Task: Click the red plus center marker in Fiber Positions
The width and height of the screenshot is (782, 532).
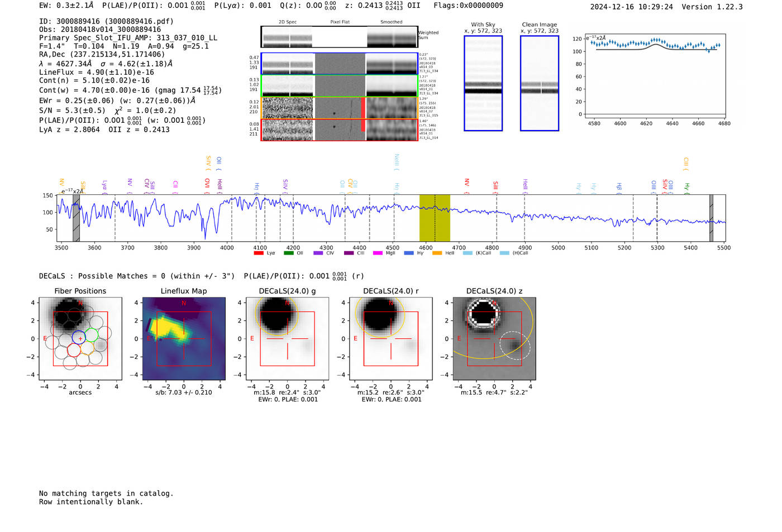Action: 80,339
